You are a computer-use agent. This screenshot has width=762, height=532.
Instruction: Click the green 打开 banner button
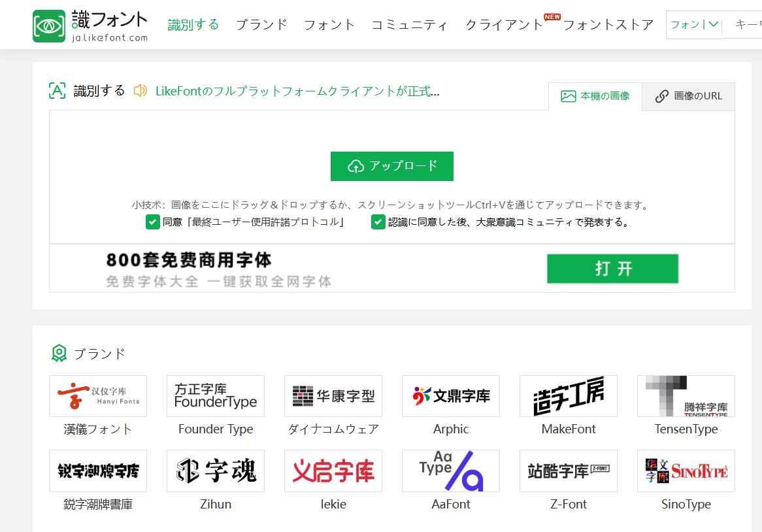(x=612, y=269)
